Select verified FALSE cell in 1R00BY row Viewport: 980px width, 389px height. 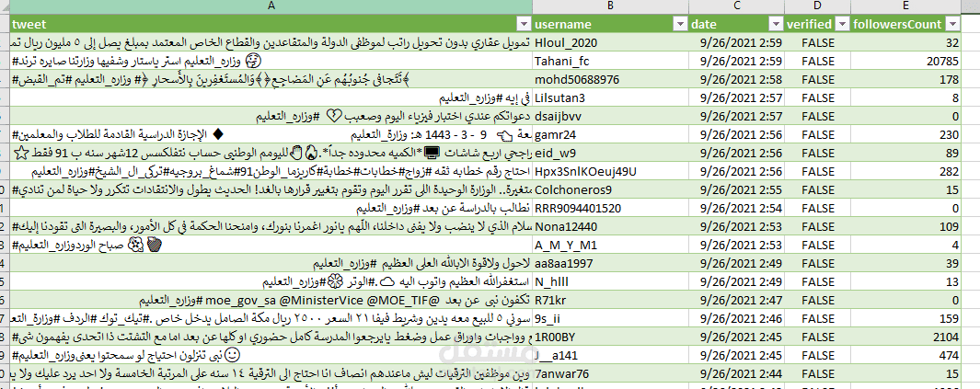pos(817,338)
